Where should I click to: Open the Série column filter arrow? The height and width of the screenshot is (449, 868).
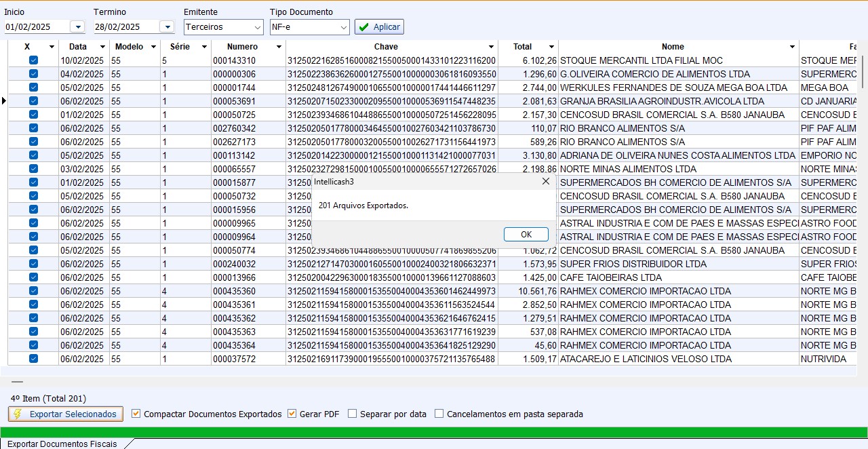(204, 47)
